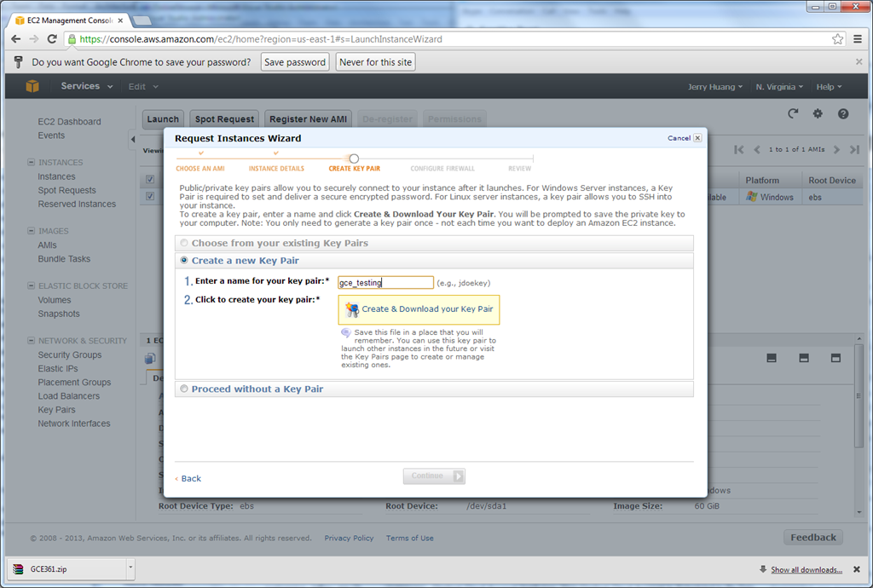Bookmark the page with the star icon
Screen dimensions: 873x588
837,39
